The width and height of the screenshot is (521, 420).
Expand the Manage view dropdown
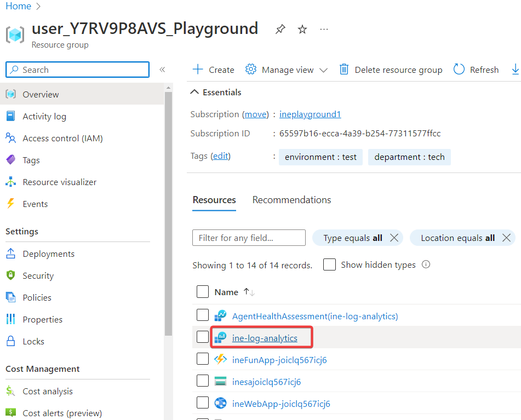point(323,70)
